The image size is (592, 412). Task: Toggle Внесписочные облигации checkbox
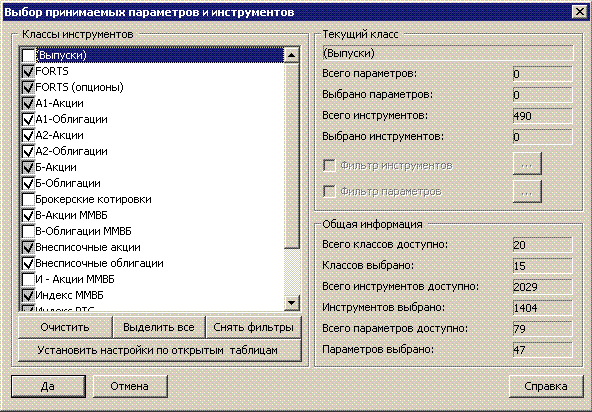(x=28, y=264)
